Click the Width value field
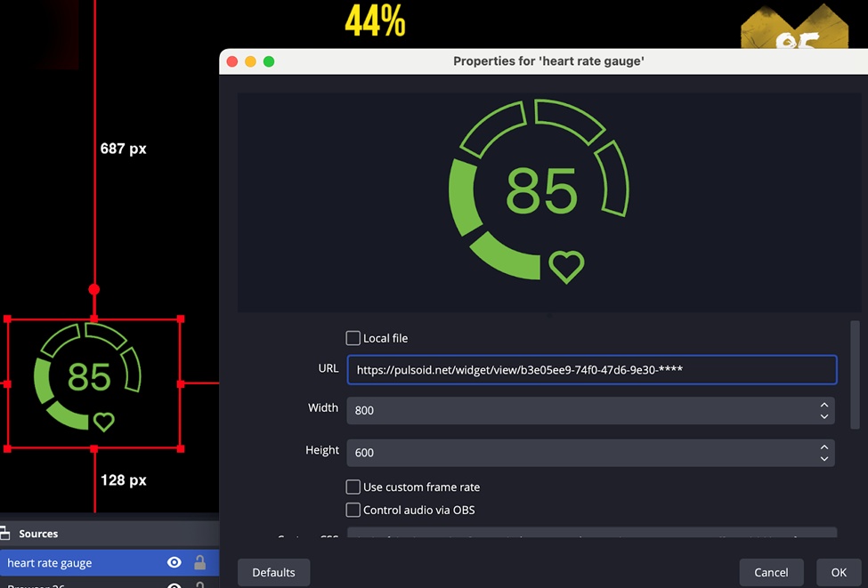Screen dimensions: 868x588 point(588,411)
